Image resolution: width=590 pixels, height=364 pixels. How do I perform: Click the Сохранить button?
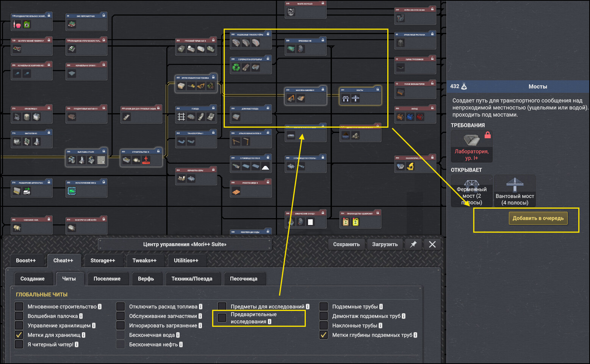click(x=346, y=244)
